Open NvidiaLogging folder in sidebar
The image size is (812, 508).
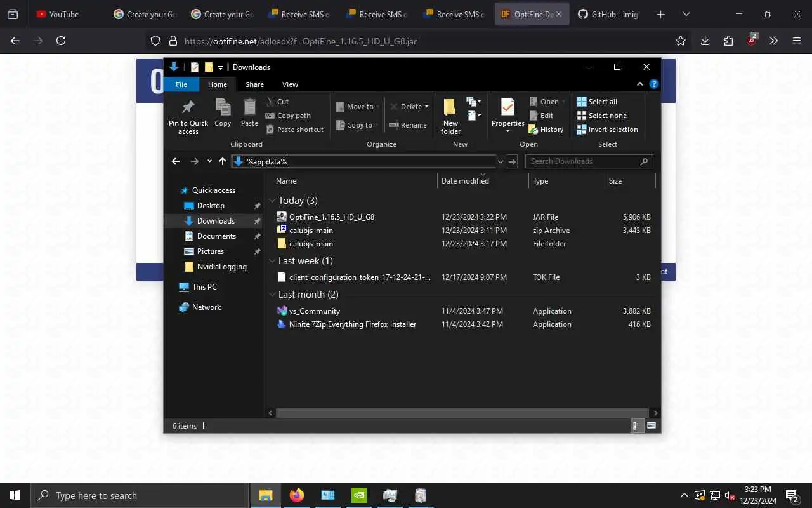221,267
